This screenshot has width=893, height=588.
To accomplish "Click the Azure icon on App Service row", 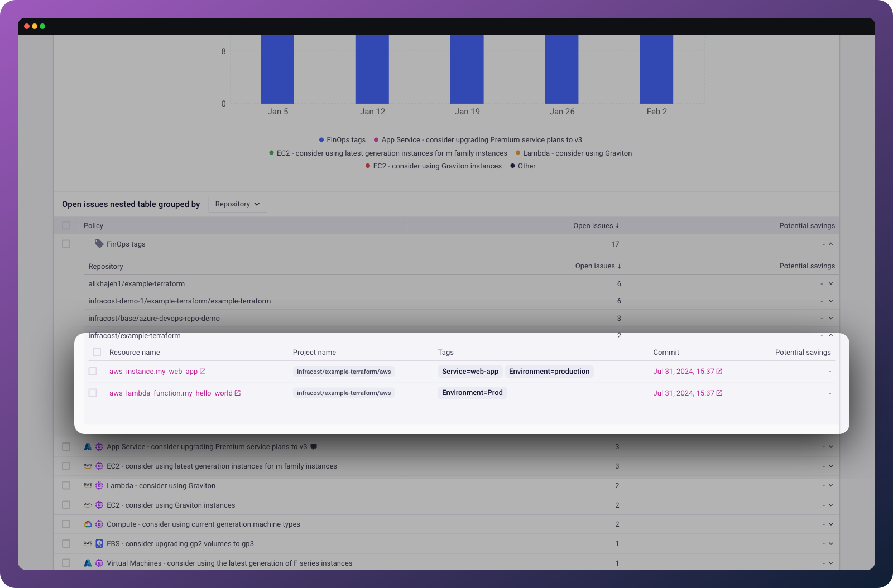I will coord(88,446).
